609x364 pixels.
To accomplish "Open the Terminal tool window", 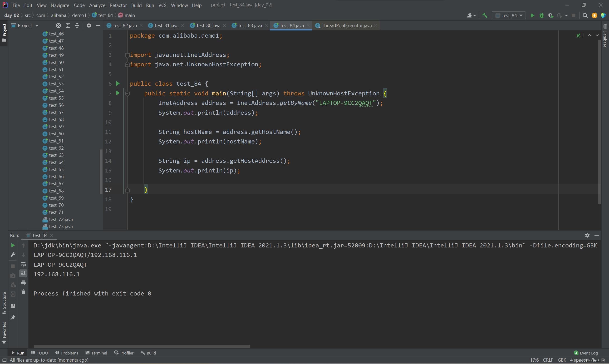I will pos(96,353).
